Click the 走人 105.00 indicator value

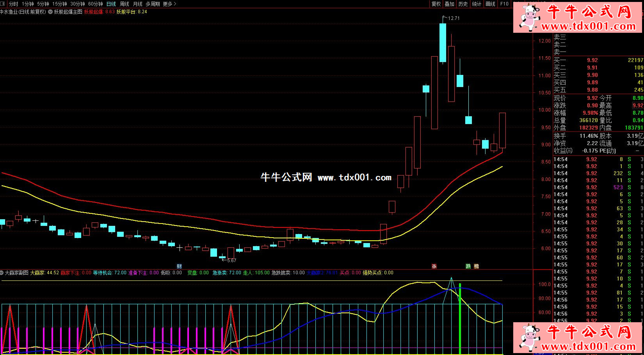click(x=256, y=273)
